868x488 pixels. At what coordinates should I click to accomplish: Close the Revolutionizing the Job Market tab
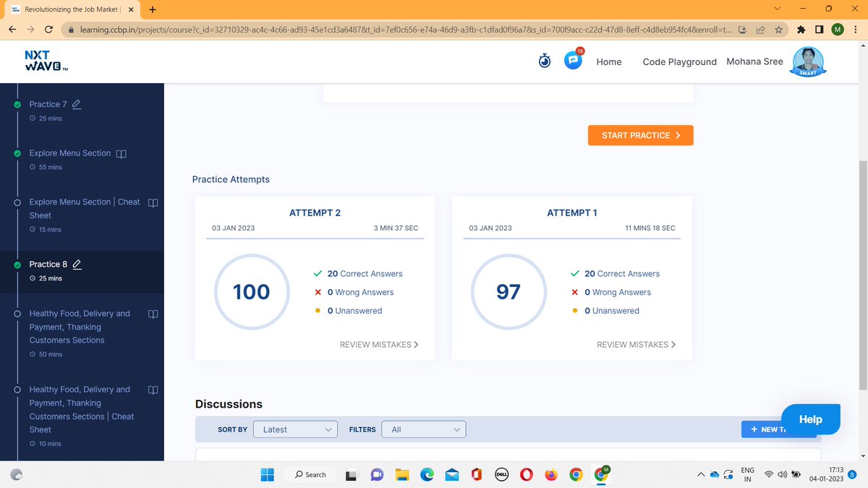tap(131, 10)
